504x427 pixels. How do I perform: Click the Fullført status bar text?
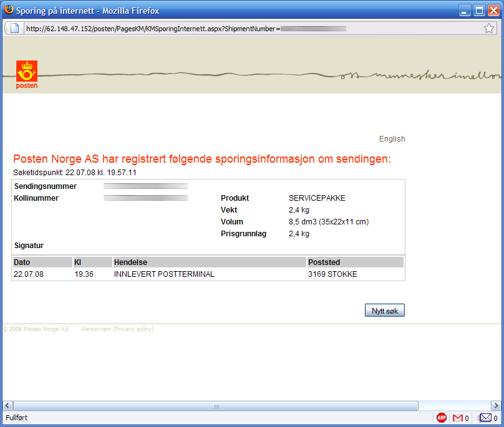pyautogui.click(x=16, y=418)
